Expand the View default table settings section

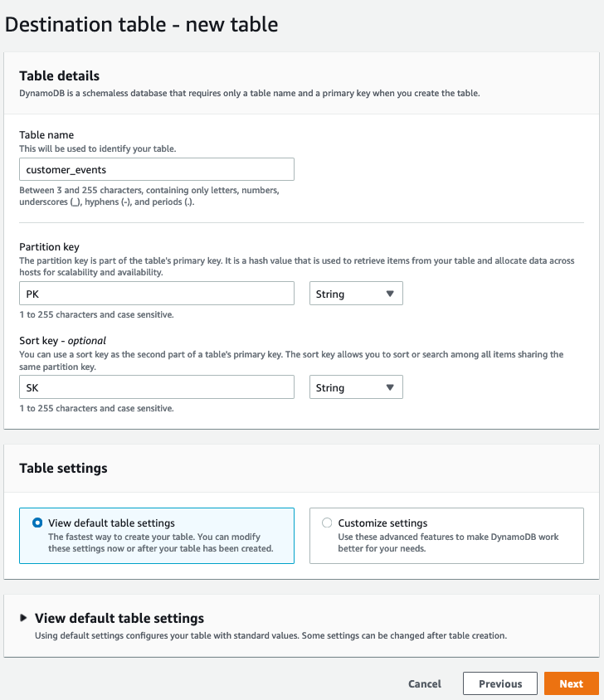click(119, 618)
